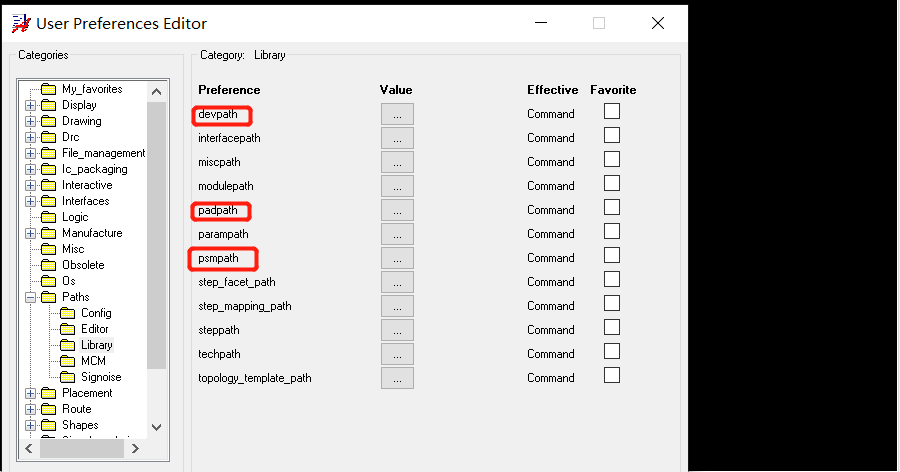
Task: Expand the Manufacture category
Action: pos(30,233)
